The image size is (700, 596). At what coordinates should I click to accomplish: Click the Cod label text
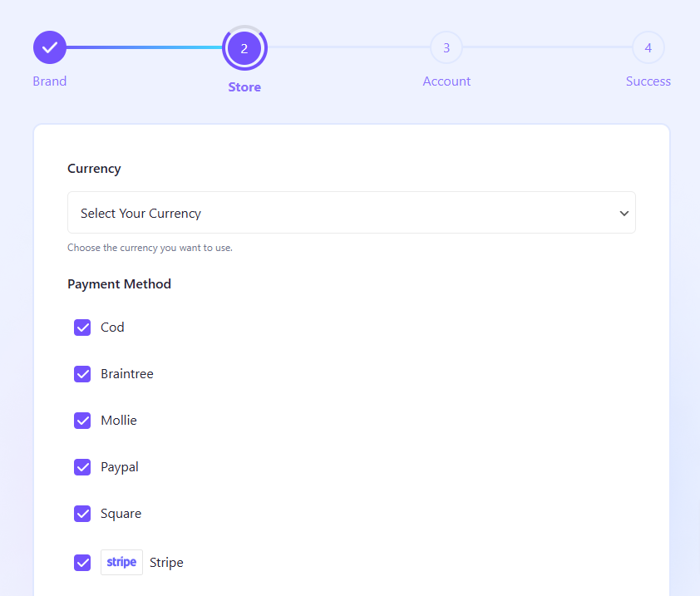pos(112,328)
